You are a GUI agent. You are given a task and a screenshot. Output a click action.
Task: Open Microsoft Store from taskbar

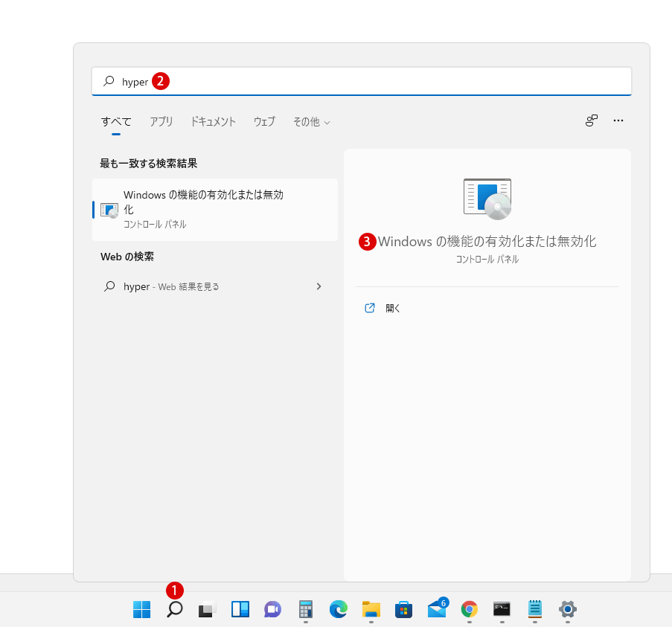403,609
